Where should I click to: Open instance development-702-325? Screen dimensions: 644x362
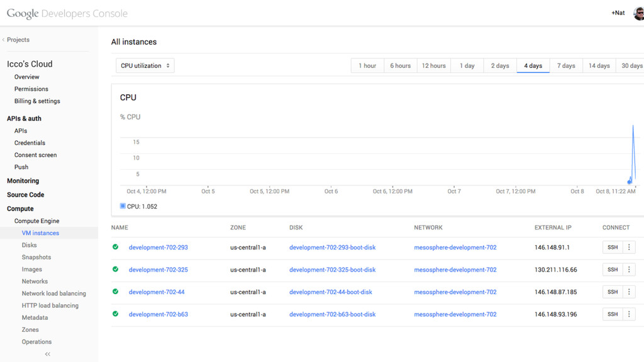(158, 270)
